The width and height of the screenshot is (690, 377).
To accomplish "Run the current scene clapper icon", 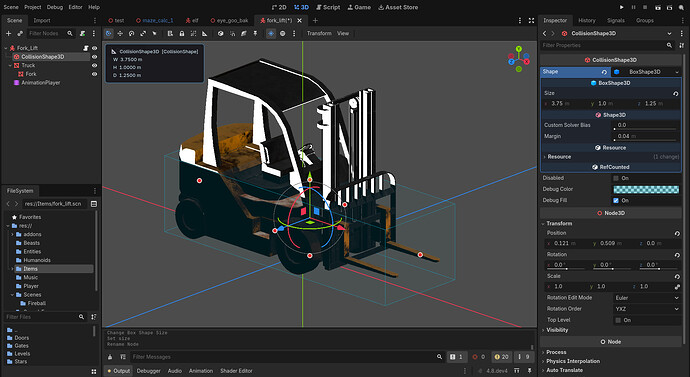I will coord(657,7).
